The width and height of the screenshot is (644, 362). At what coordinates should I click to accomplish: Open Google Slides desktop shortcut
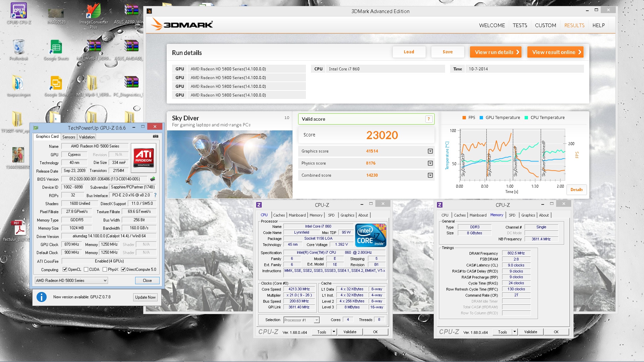point(56,86)
